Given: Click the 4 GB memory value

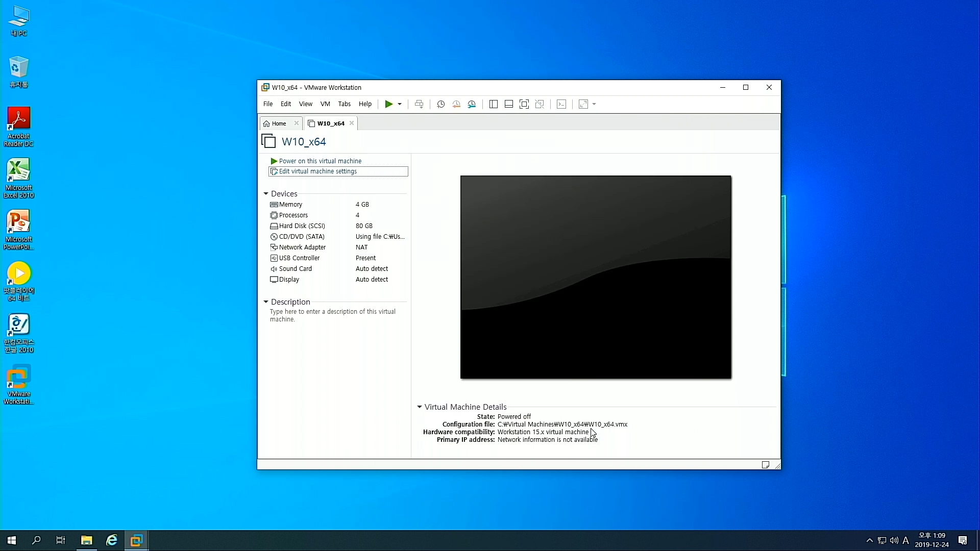Looking at the screenshot, I should tap(362, 205).
